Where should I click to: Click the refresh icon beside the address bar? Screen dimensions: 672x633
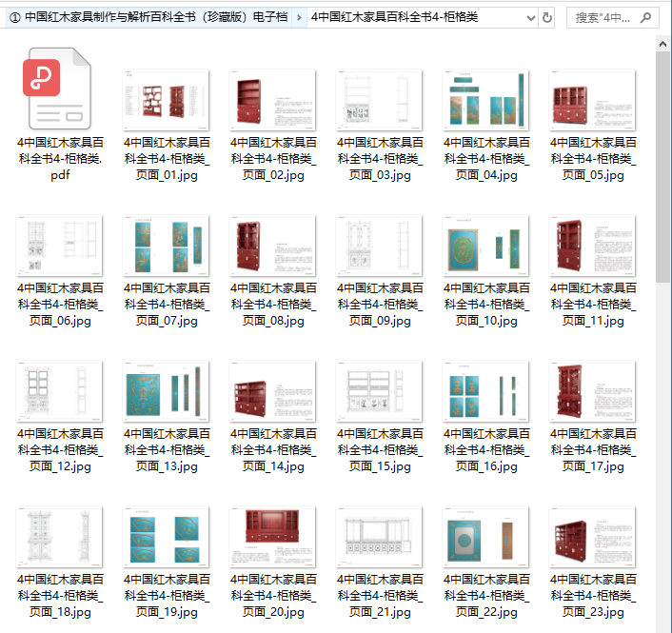point(547,17)
